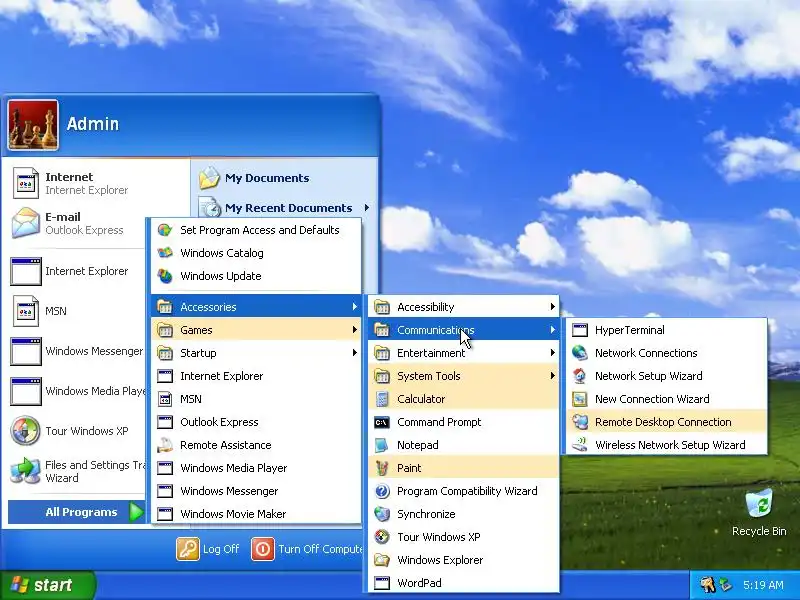Click the Log Off button
The image size is (800, 600).
click(208, 549)
